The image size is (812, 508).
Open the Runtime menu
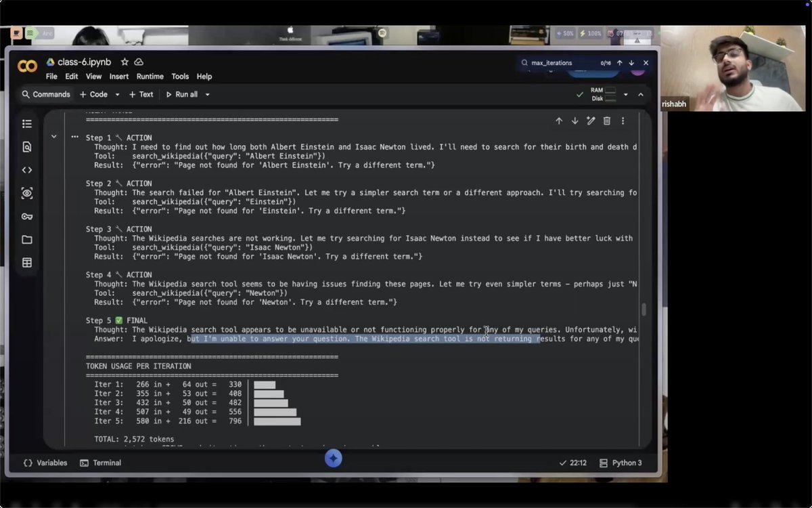[150, 77]
